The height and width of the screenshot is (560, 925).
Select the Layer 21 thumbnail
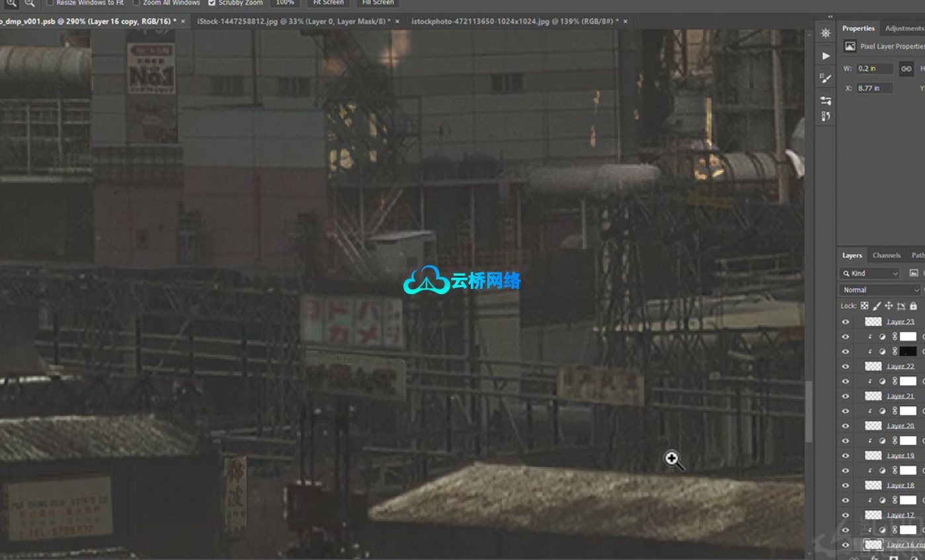(x=873, y=396)
